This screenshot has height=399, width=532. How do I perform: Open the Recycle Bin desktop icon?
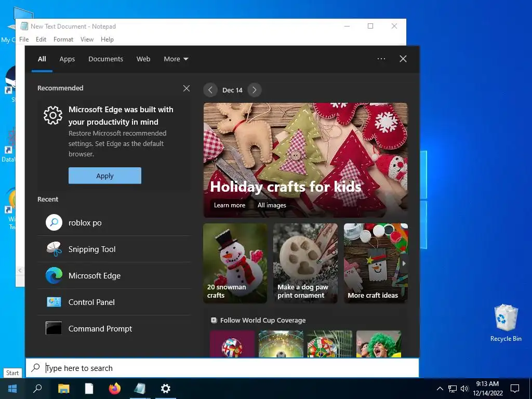click(x=506, y=323)
